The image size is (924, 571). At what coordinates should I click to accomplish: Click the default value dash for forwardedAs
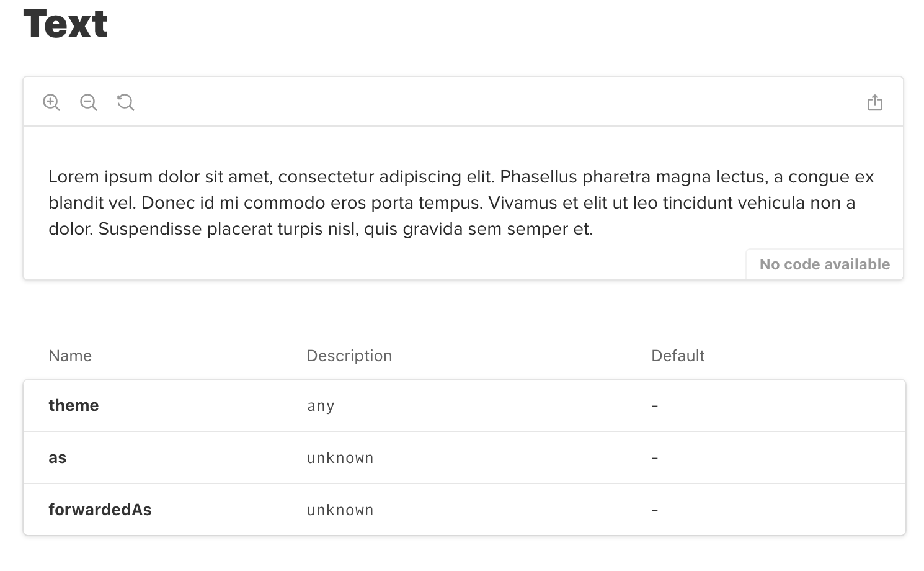[x=655, y=510]
